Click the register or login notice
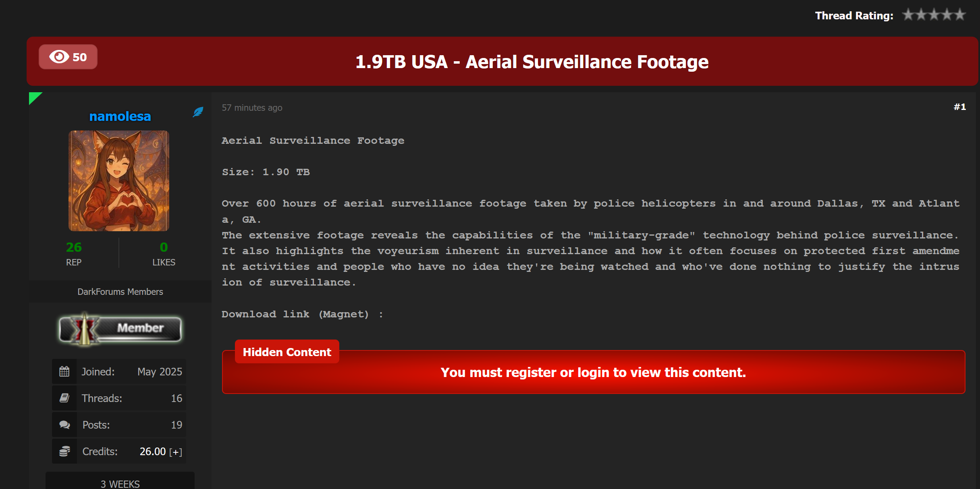 coord(593,373)
